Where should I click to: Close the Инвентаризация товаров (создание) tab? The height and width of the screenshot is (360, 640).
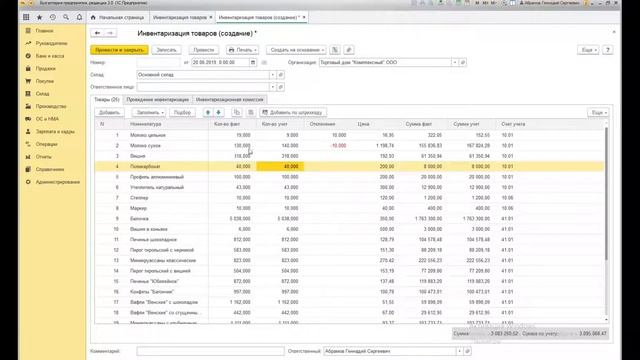[x=304, y=17]
